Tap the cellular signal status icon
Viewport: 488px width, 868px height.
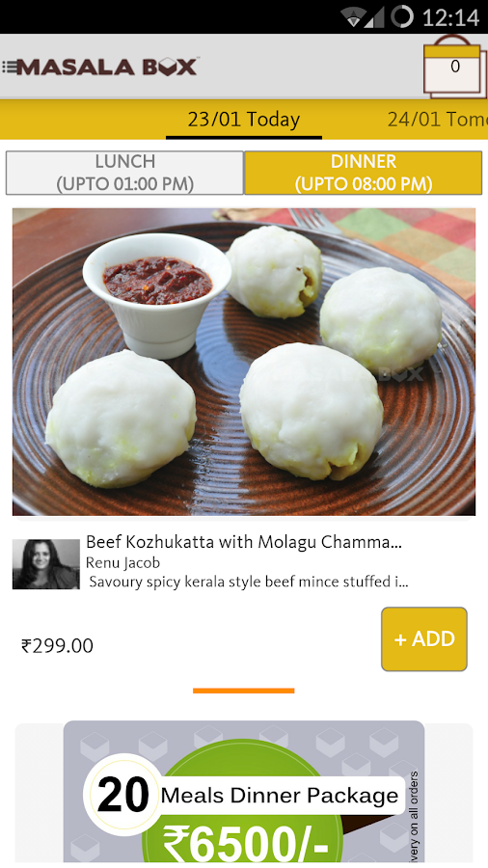[375, 17]
